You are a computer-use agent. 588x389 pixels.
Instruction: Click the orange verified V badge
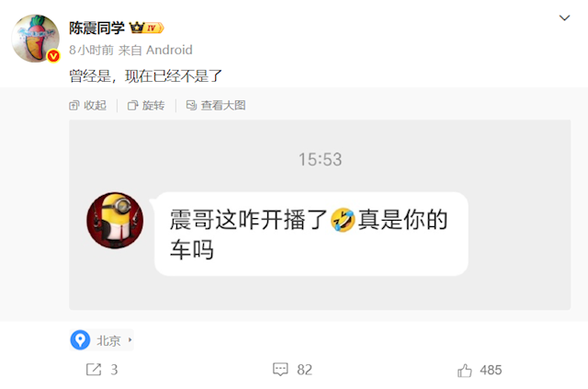(53, 56)
